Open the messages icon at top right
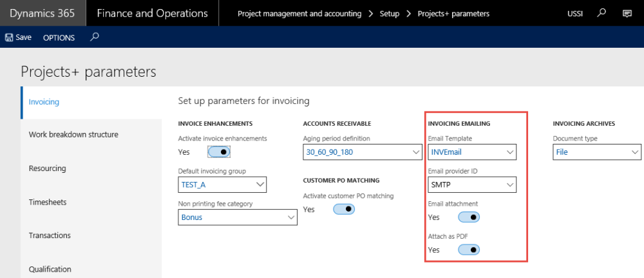 pyautogui.click(x=627, y=13)
